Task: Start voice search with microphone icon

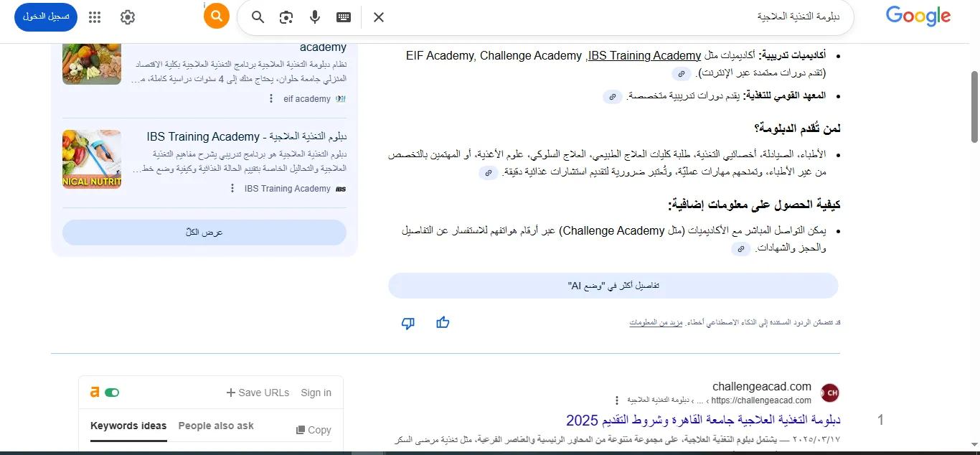Action: click(314, 17)
